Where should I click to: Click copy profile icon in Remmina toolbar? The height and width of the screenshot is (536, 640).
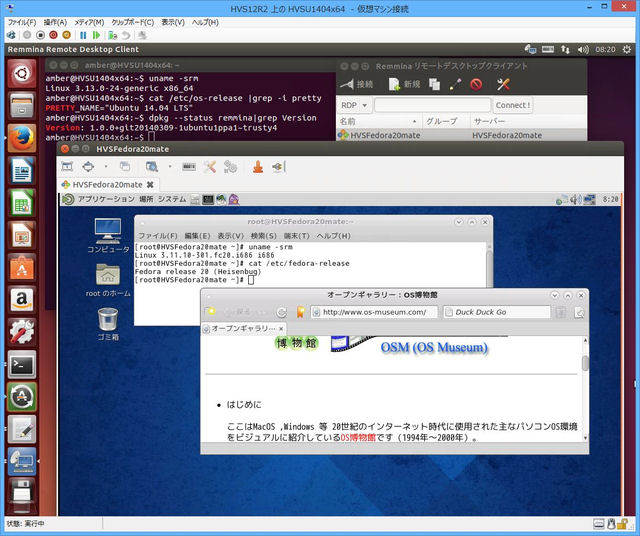coord(434,84)
